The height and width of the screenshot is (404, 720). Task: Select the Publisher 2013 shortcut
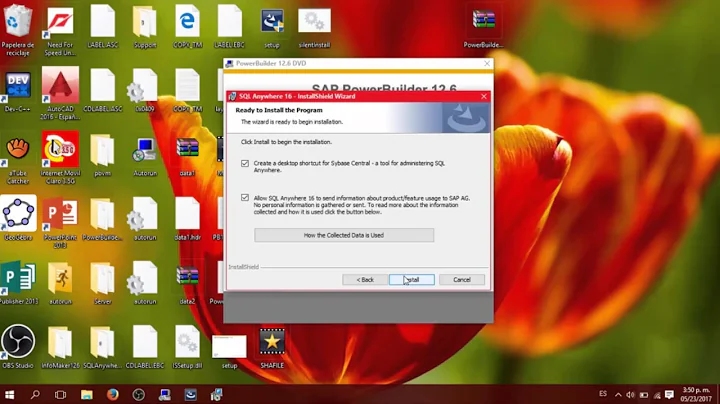(18, 283)
